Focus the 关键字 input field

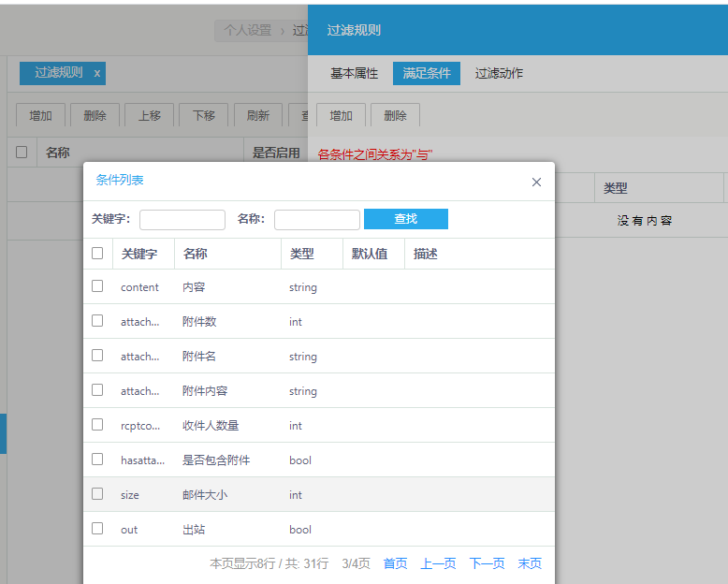182,220
